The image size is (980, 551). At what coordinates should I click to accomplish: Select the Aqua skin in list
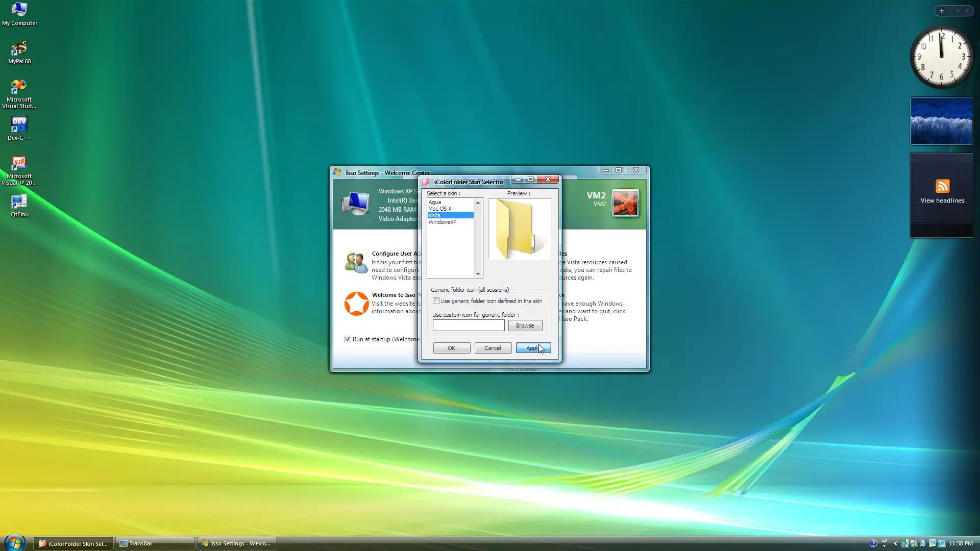coord(435,202)
